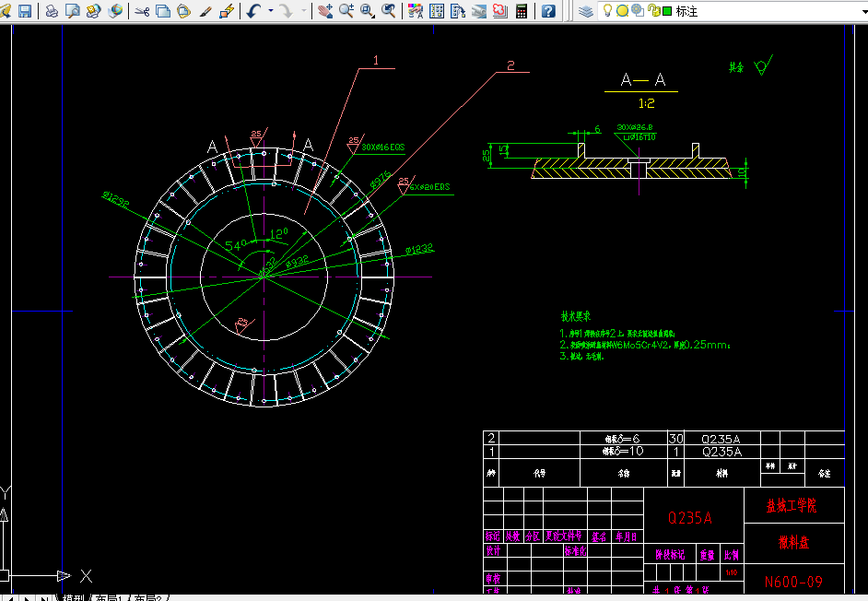Select the Zoom Realtime magnifier tool

tap(346, 11)
